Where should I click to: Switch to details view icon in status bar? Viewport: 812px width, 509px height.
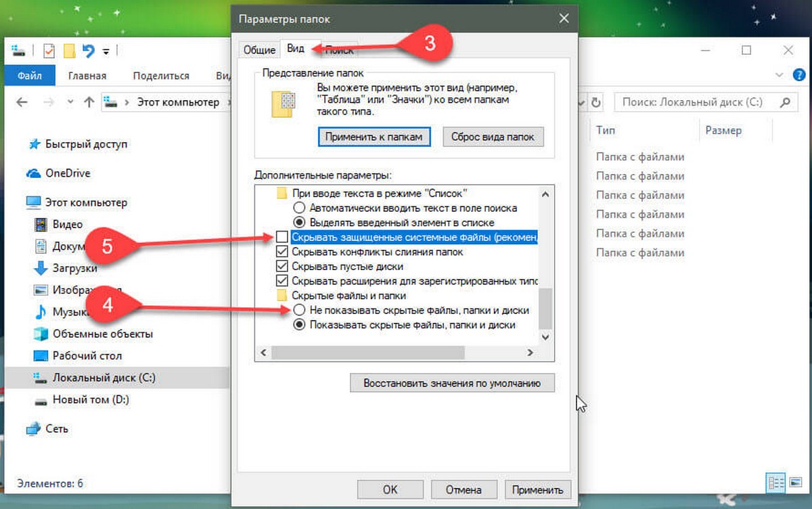point(775,483)
